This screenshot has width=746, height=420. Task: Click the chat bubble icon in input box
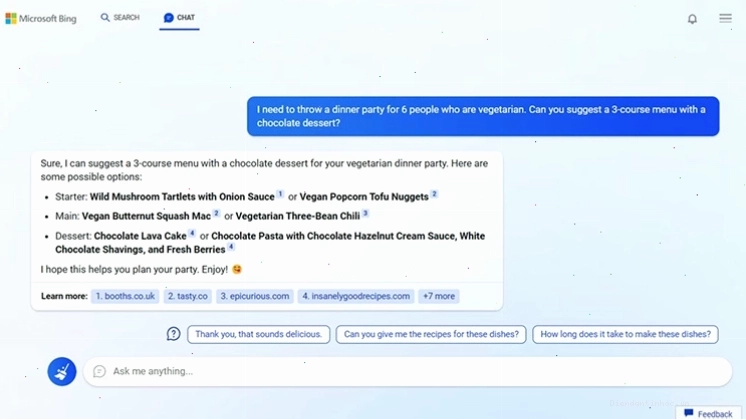(x=99, y=371)
